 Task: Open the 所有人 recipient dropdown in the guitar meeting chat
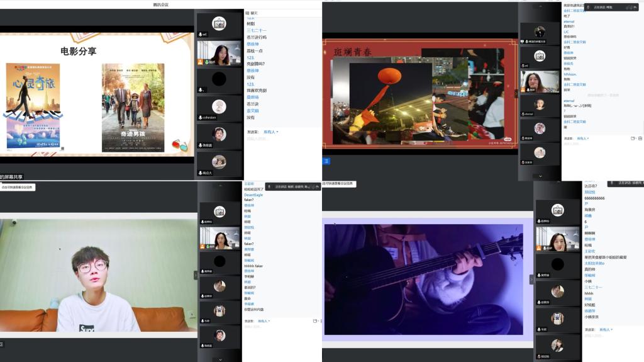606,329
